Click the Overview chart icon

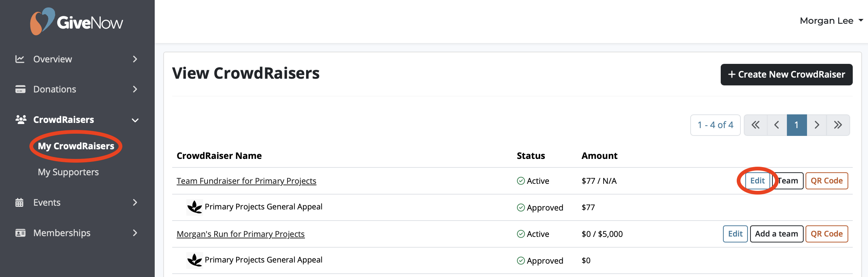click(20, 59)
